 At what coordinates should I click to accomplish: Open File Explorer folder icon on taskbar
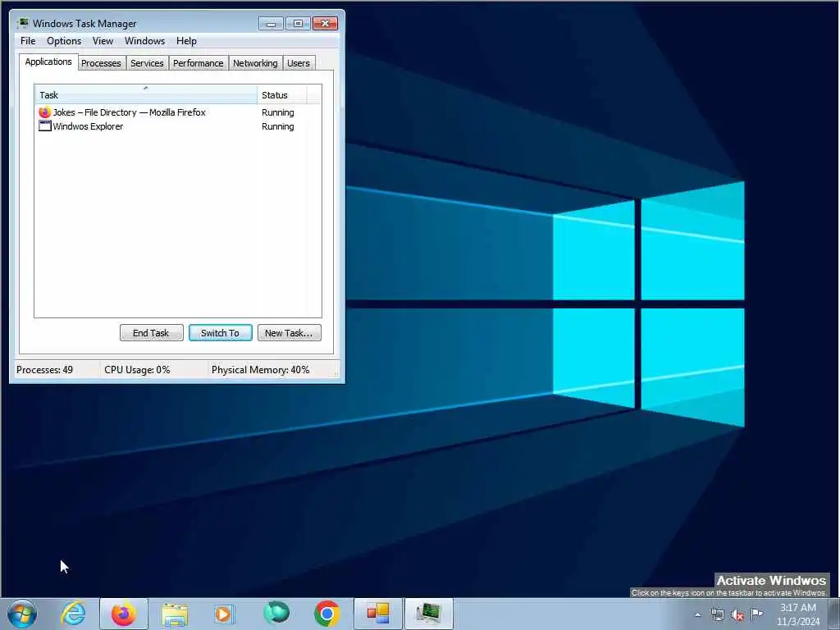click(x=175, y=614)
